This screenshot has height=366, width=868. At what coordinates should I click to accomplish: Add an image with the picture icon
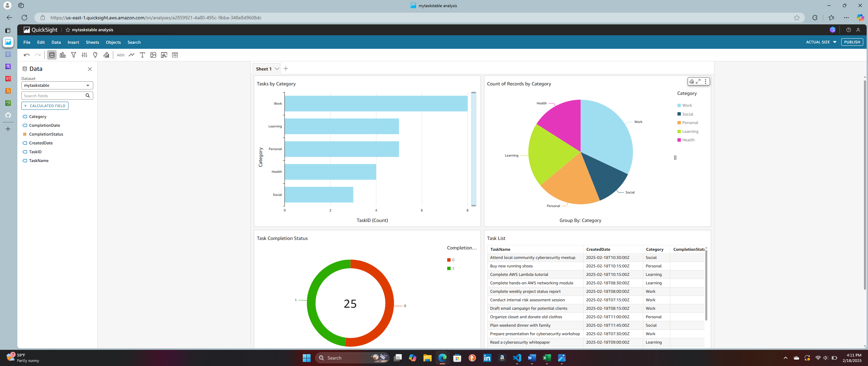[x=153, y=55]
